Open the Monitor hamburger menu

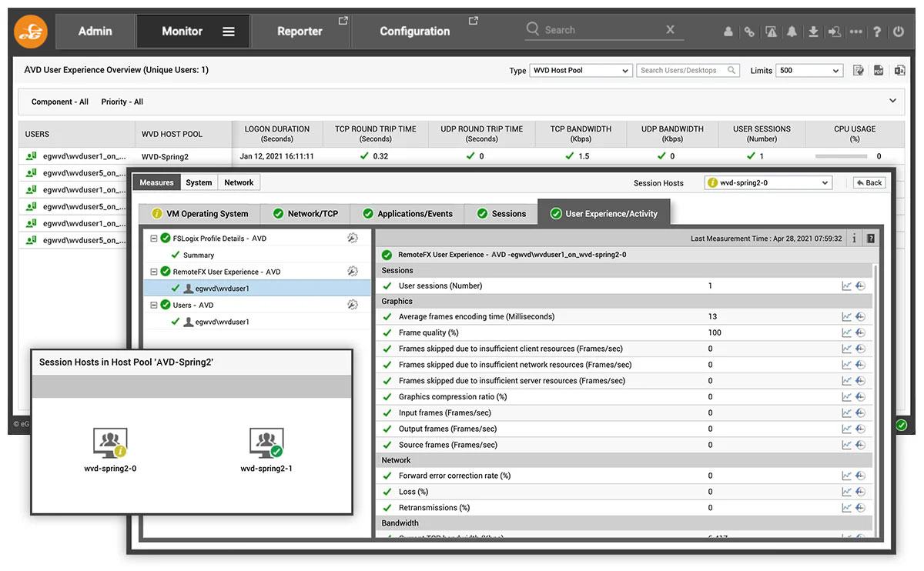229,32
